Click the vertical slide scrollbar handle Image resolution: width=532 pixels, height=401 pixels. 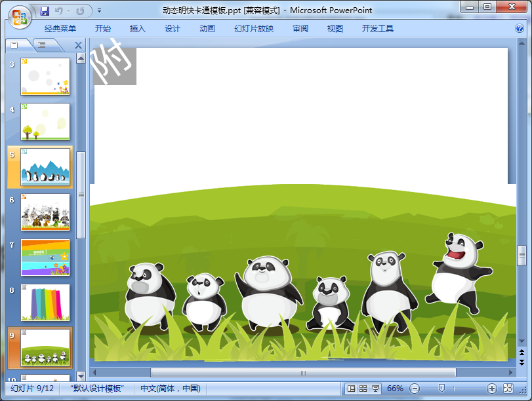522,255
